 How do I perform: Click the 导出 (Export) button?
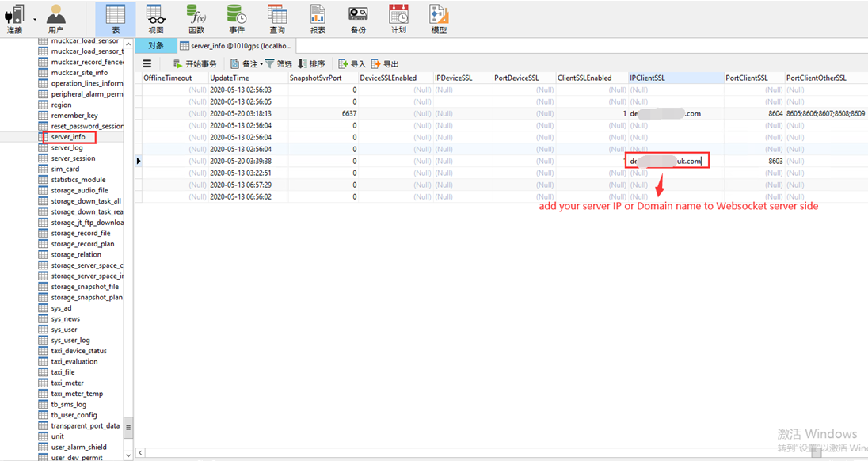[385, 64]
